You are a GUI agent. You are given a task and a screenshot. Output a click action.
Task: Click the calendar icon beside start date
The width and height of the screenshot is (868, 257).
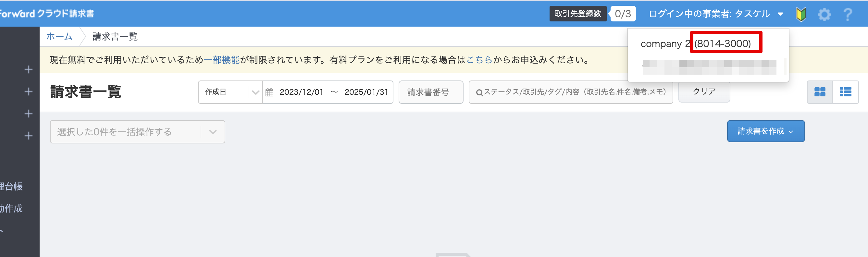(269, 92)
